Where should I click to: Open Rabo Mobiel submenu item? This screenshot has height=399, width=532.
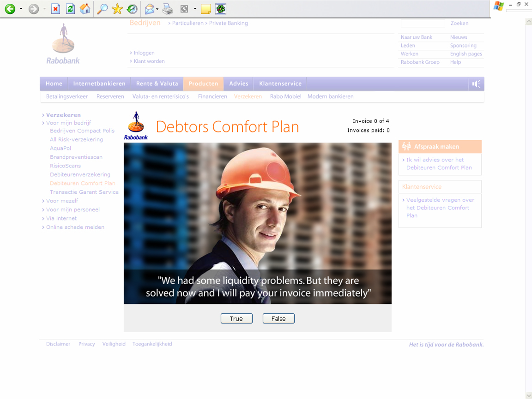286,96
